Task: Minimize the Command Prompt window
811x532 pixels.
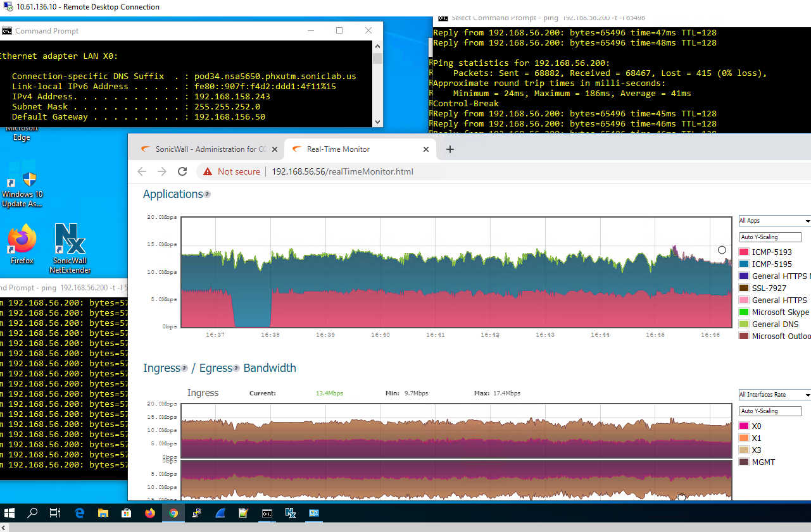Action: pyautogui.click(x=310, y=30)
